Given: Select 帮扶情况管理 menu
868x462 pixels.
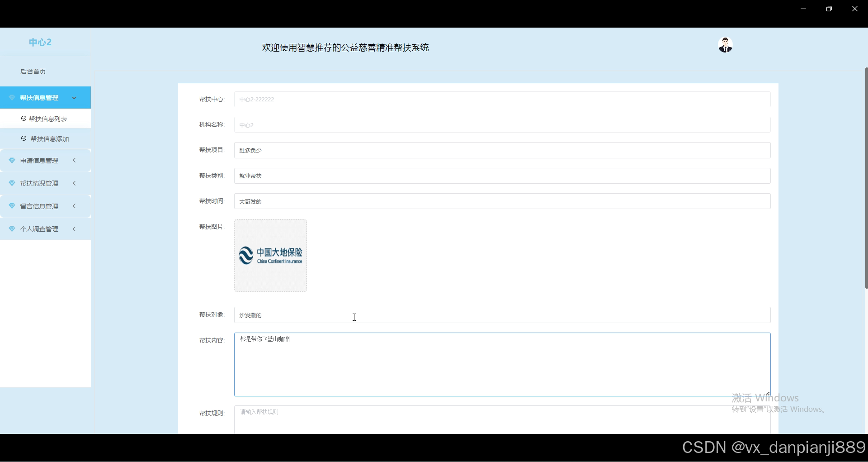Looking at the screenshot, I should pyautogui.click(x=45, y=183).
